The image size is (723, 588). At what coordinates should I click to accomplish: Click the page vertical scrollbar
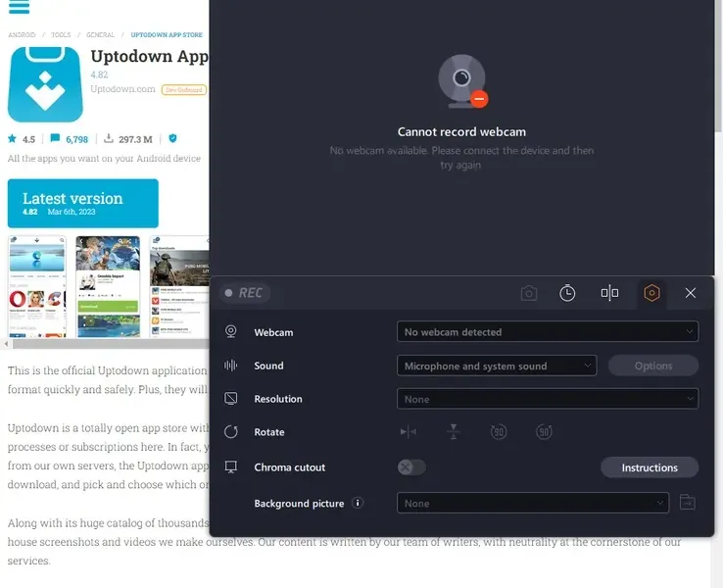(x=718, y=66)
